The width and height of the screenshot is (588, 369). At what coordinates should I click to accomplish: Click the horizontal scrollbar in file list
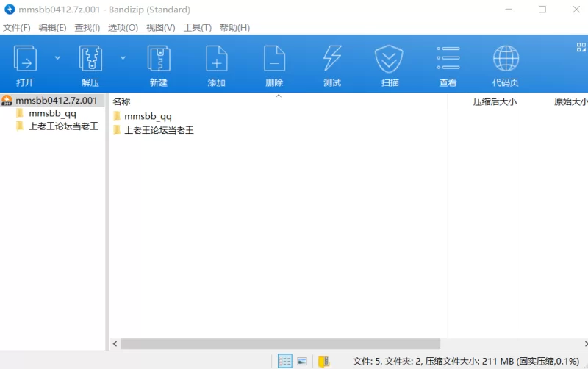(280, 343)
